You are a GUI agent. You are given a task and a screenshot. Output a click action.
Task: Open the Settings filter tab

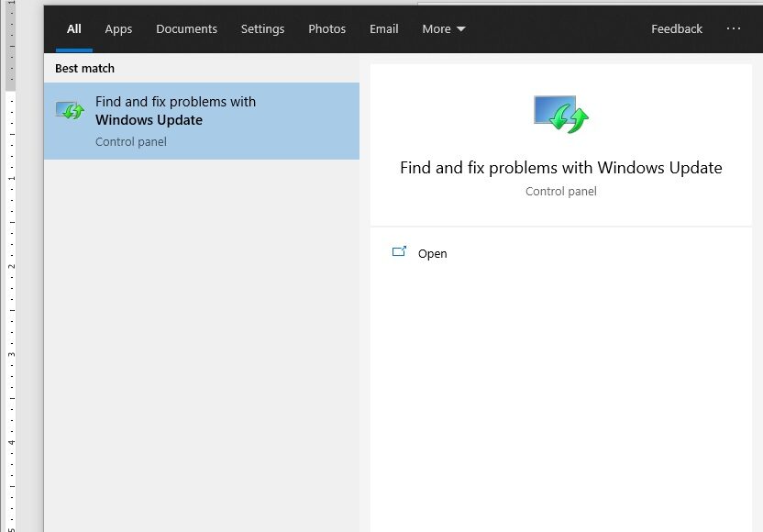point(262,29)
